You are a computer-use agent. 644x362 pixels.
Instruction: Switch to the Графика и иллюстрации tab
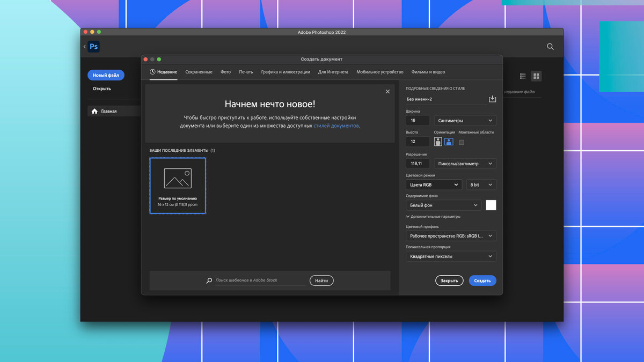tap(286, 72)
